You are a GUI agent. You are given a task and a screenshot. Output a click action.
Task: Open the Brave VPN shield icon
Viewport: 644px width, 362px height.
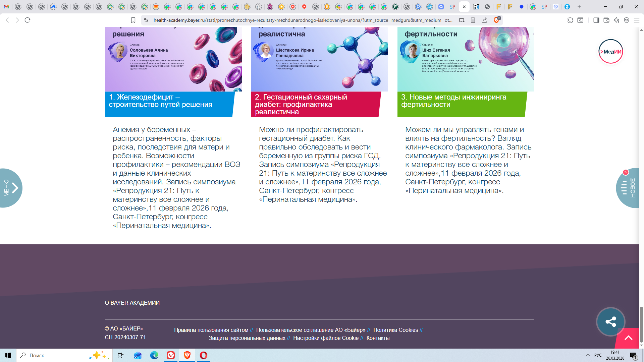coord(627,20)
